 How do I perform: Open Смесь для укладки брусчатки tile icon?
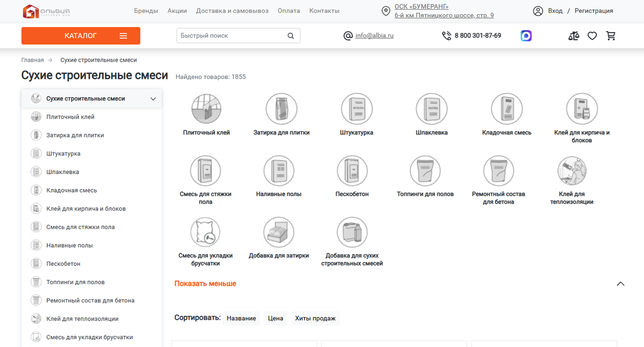click(x=205, y=232)
